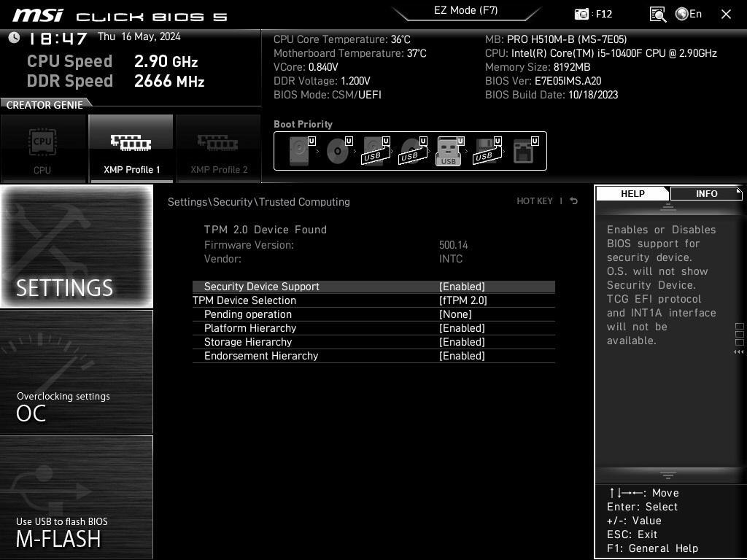
Task: Switch to the INFO tab
Action: pos(706,194)
